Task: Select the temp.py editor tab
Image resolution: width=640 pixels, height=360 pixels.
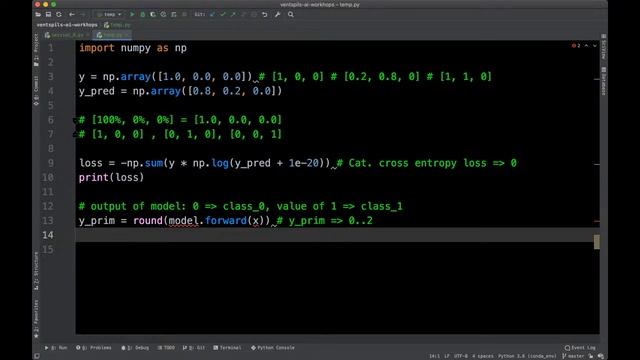Action: (x=113, y=35)
